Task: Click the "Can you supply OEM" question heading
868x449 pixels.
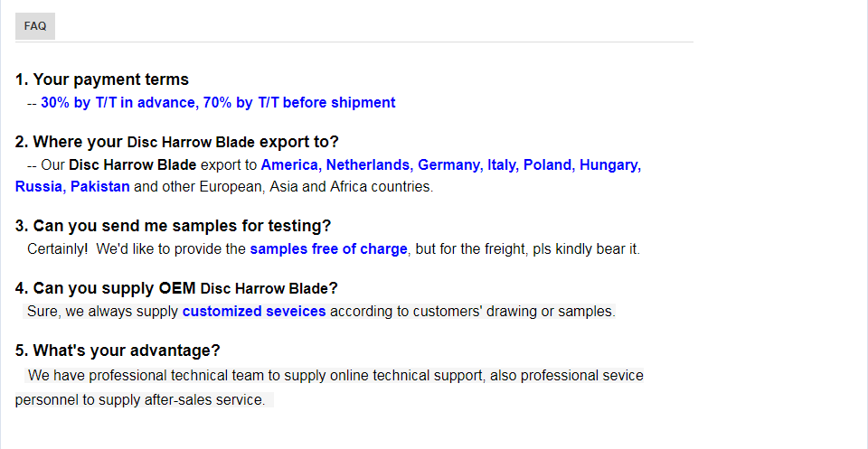Action: tap(176, 288)
